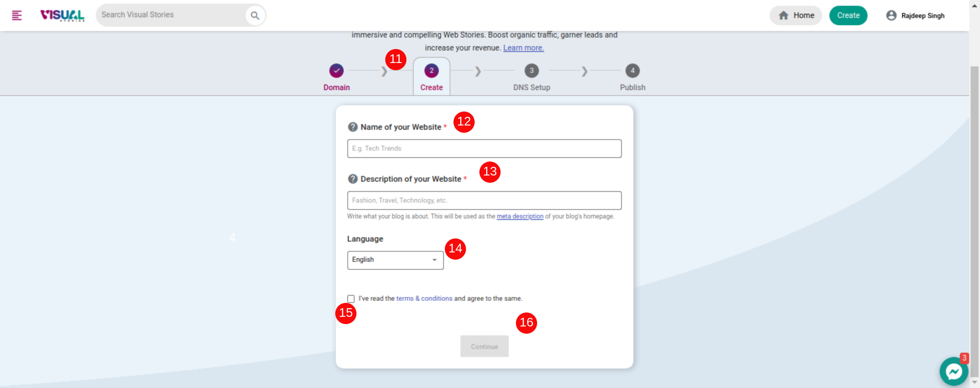Click the Visual Stories logo

(x=62, y=15)
